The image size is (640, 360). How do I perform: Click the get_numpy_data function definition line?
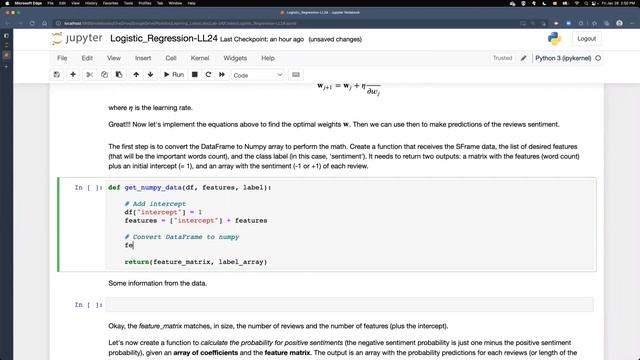(190, 187)
